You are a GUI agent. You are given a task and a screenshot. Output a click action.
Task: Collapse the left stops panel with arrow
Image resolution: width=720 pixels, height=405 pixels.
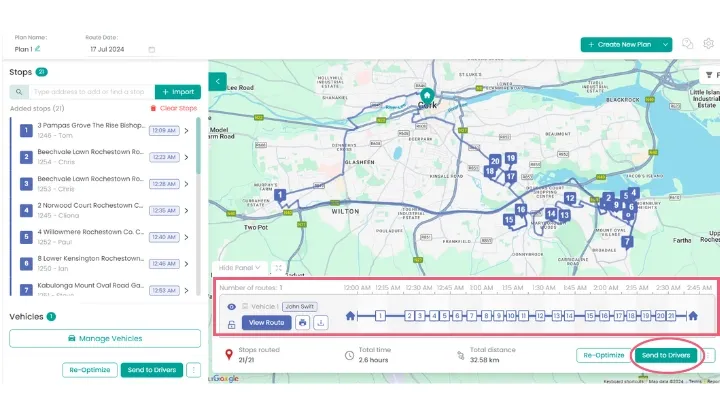tap(219, 81)
